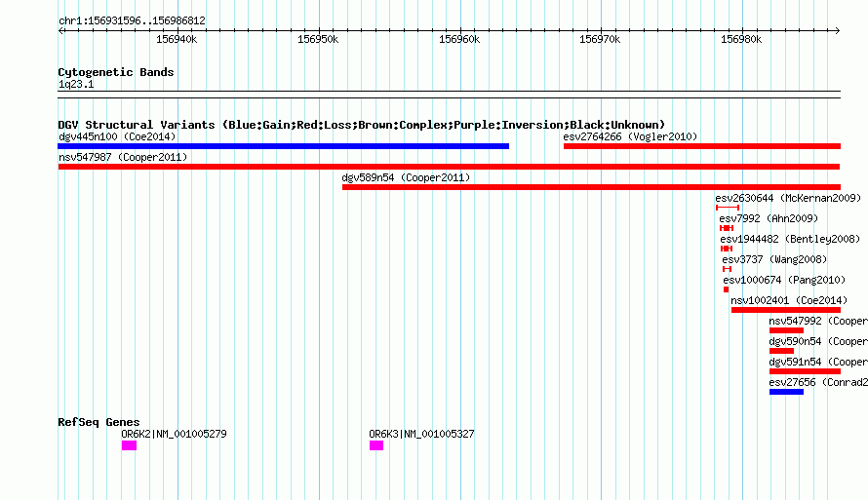Click the magenta OR6K2 gene box
This screenshot has height=500, width=868.
pyautogui.click(x=129, y=445)
